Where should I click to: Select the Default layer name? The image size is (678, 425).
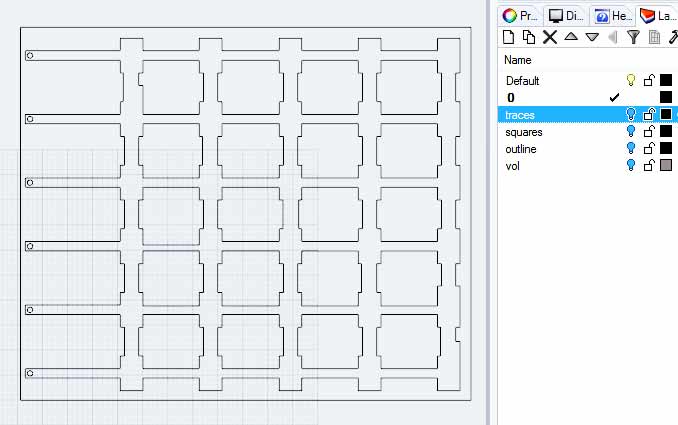tap(522, 81)
